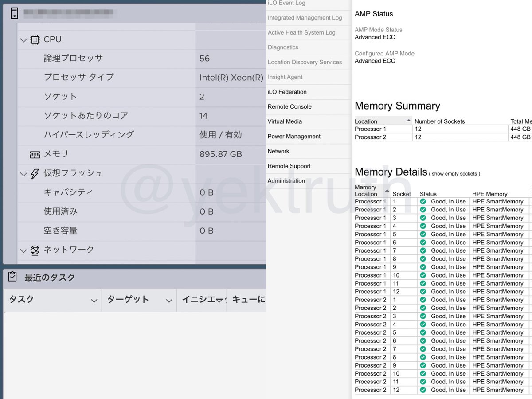Open Remote Console menu item
532x399 pixels.
click(289, 106)
